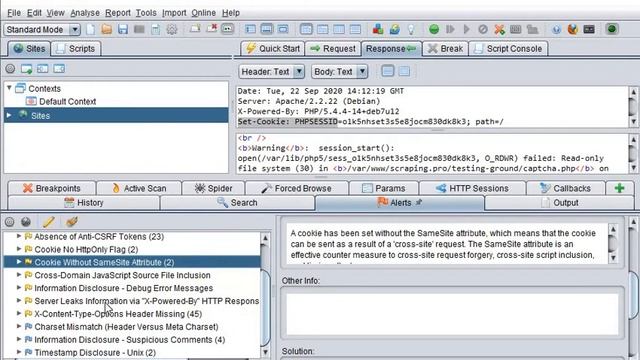
Task: Switch to the Scripts tab
Action: 76,49
